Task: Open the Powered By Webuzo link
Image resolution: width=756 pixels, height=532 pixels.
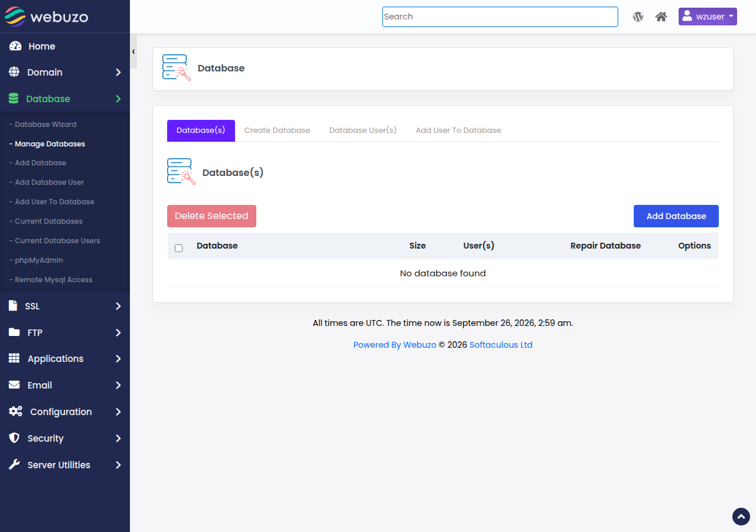Action: pyautogui.click(x=395, y=345)
